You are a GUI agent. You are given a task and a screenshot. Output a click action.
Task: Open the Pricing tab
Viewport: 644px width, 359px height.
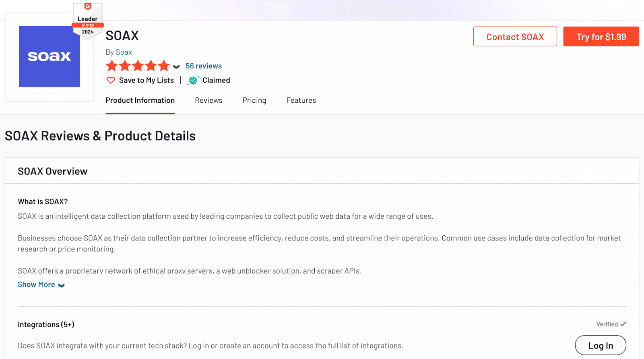(254, 100)
